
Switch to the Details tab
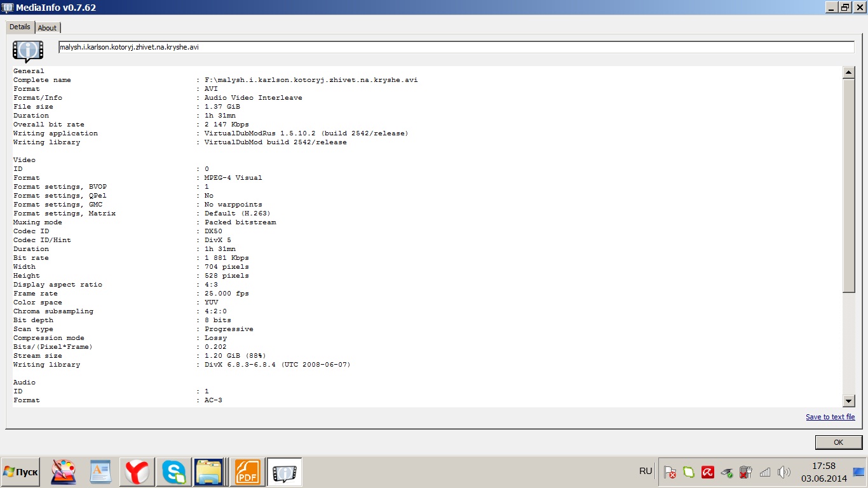click(20, 27)
